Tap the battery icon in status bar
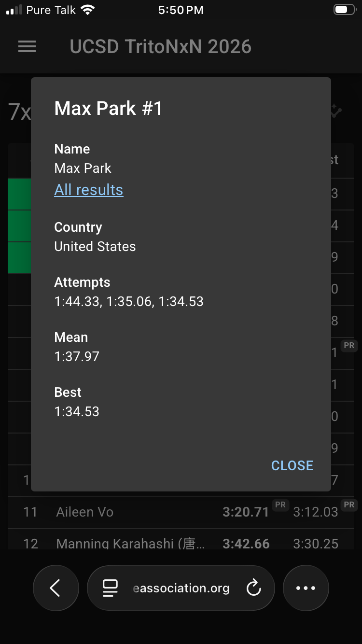The height and width of the screenshot is (644, 362). (x=345, y=10)
